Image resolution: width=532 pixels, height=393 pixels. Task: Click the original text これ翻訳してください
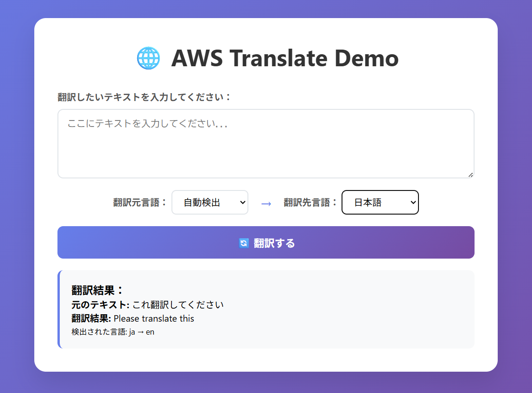coord(178,305)
